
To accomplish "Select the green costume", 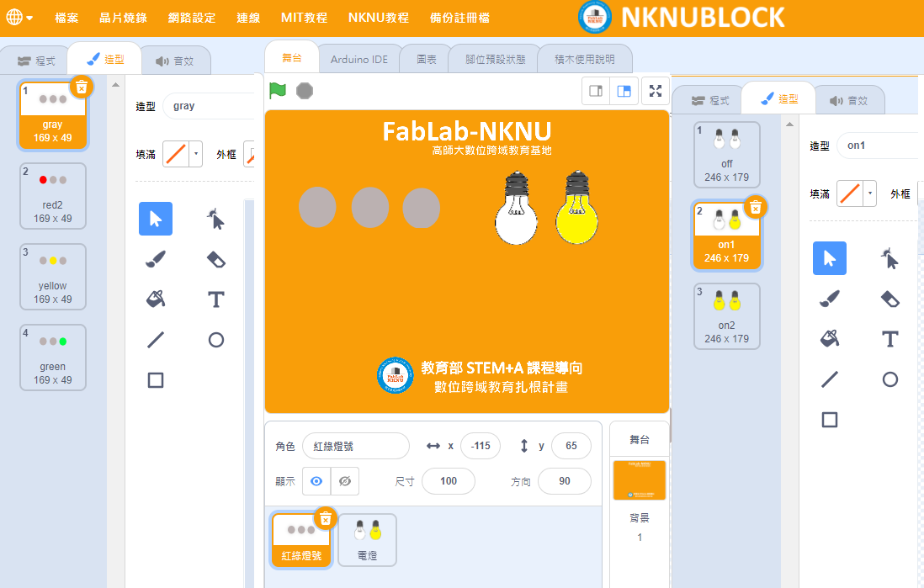I will point(53,358).
